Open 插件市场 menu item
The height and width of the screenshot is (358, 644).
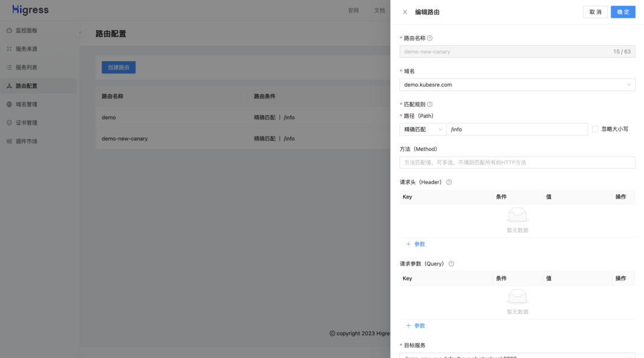click(39, 141)
